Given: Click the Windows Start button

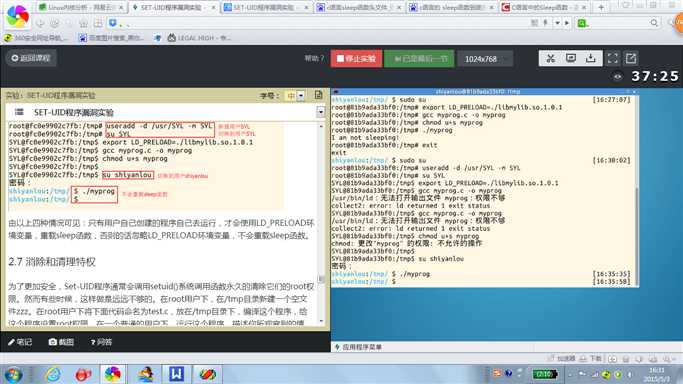Looking at the screenshot, I should [13, 374].
